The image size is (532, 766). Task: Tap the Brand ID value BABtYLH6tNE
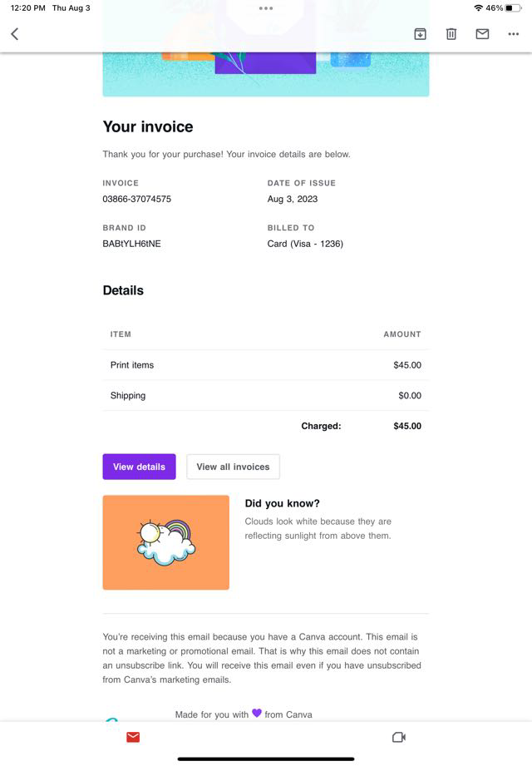[131, 244]
